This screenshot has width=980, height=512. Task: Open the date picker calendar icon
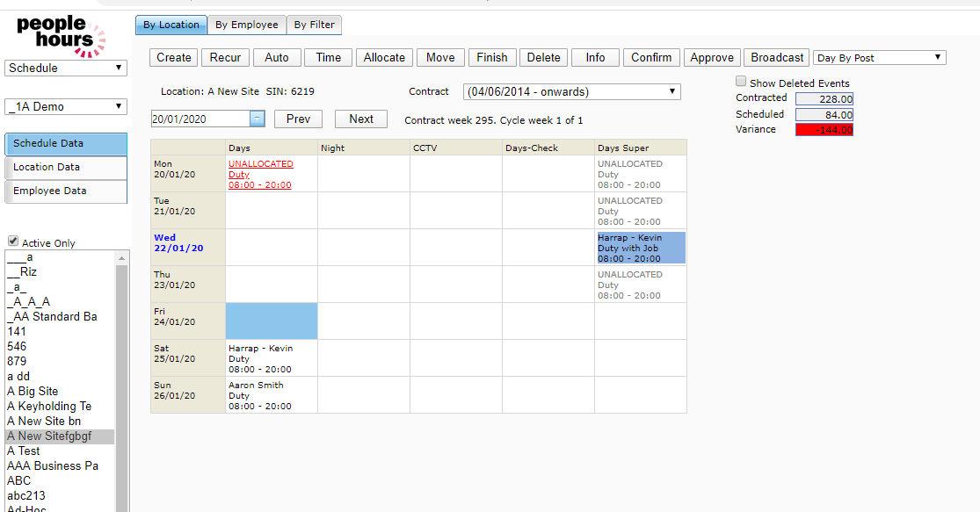(257, 119)
